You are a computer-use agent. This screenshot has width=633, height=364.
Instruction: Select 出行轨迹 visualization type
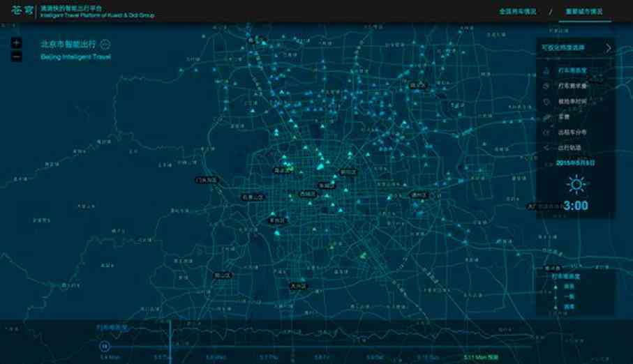[569, 148]
